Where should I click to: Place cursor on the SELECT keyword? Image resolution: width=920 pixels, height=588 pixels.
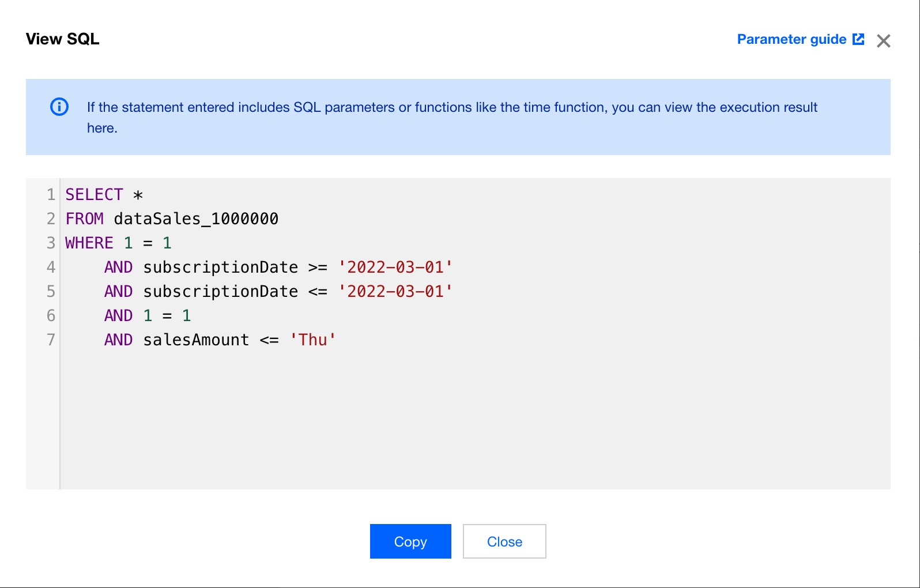click(x=94, y=195)
